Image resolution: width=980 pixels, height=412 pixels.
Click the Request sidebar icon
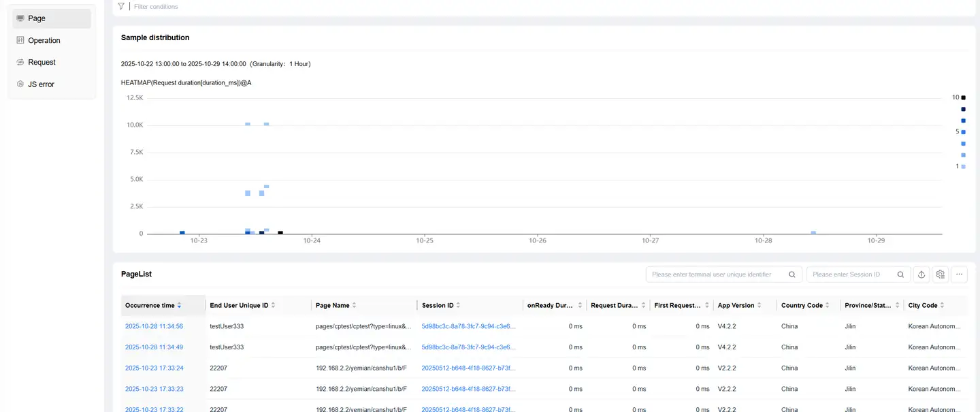click(x=20, y=62)
